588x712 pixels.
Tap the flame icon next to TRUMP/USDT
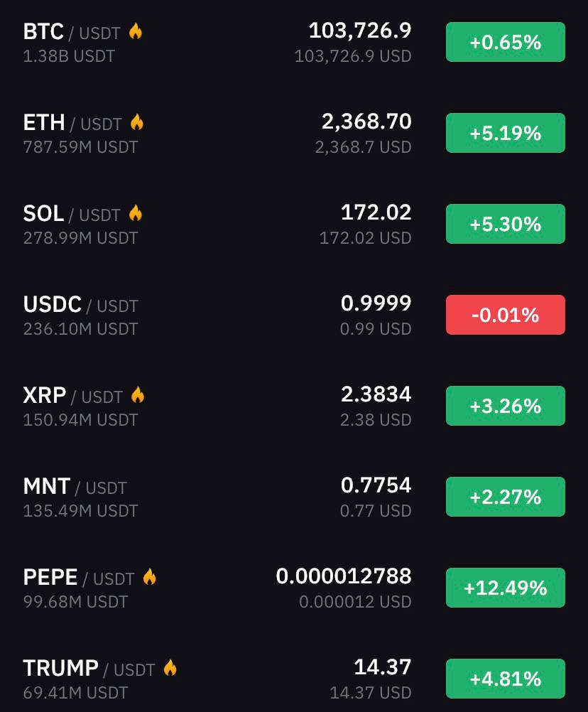170,668
